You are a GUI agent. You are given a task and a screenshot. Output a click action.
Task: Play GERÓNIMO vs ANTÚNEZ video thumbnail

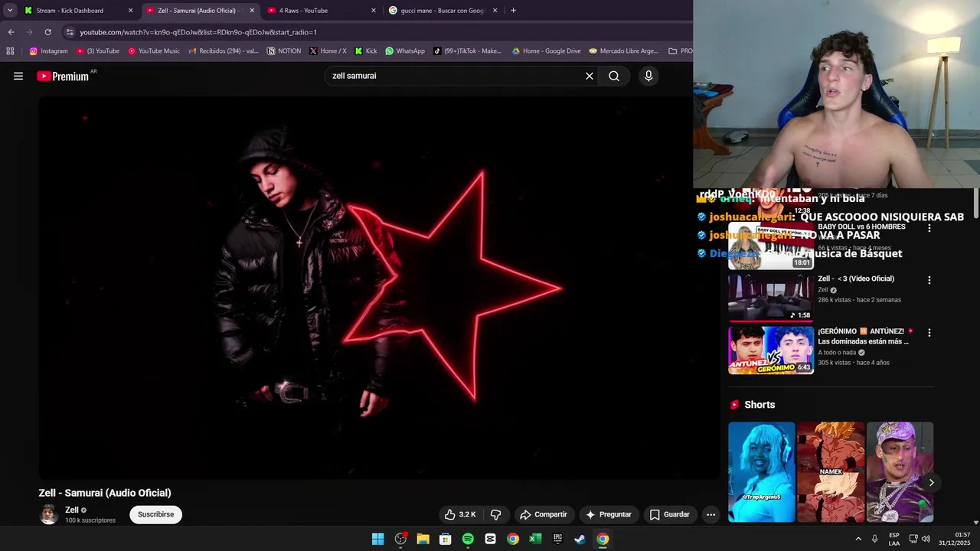pyautogui.click(x=770, y=350)
